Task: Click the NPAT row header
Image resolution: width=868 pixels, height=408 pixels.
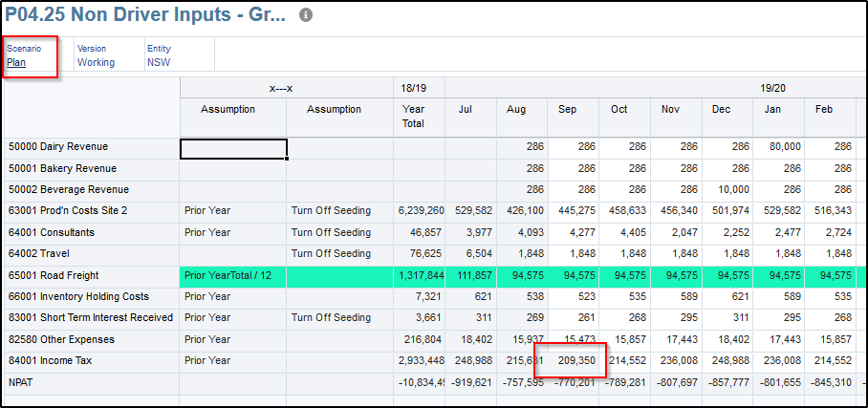Action: click(92, 382)
